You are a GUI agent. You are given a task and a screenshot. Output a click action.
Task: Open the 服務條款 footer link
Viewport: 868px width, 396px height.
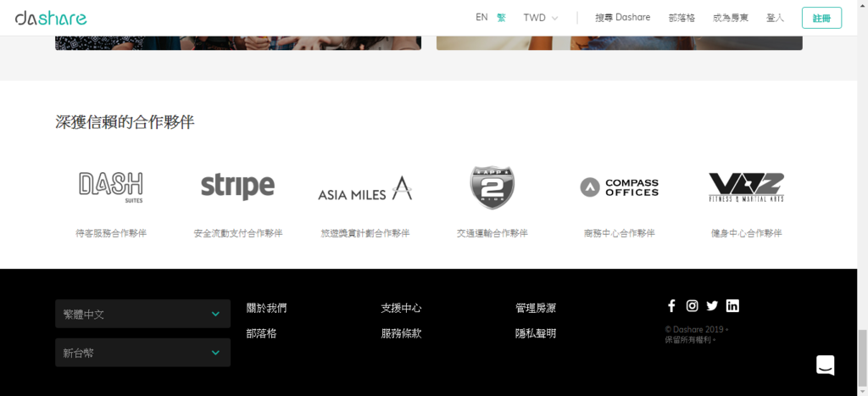coord(401,334)
